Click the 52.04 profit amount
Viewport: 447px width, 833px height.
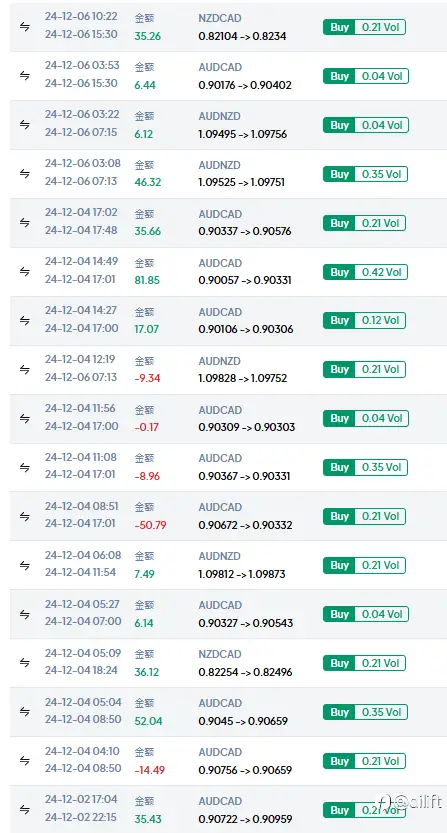pos(148,721)
